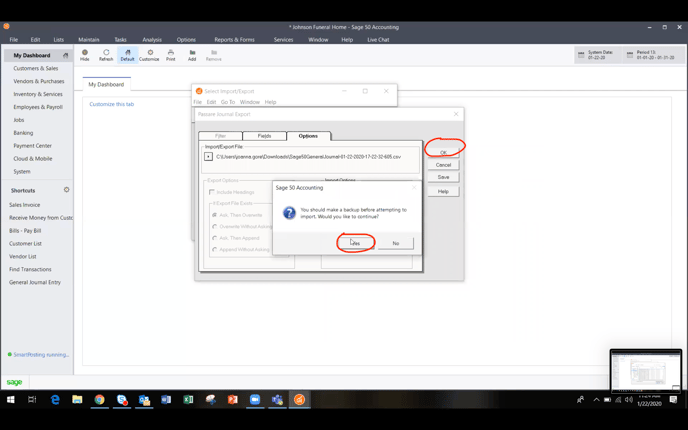
Task: Click the home icon beside My Dashboard
Action: coord(65,55)
